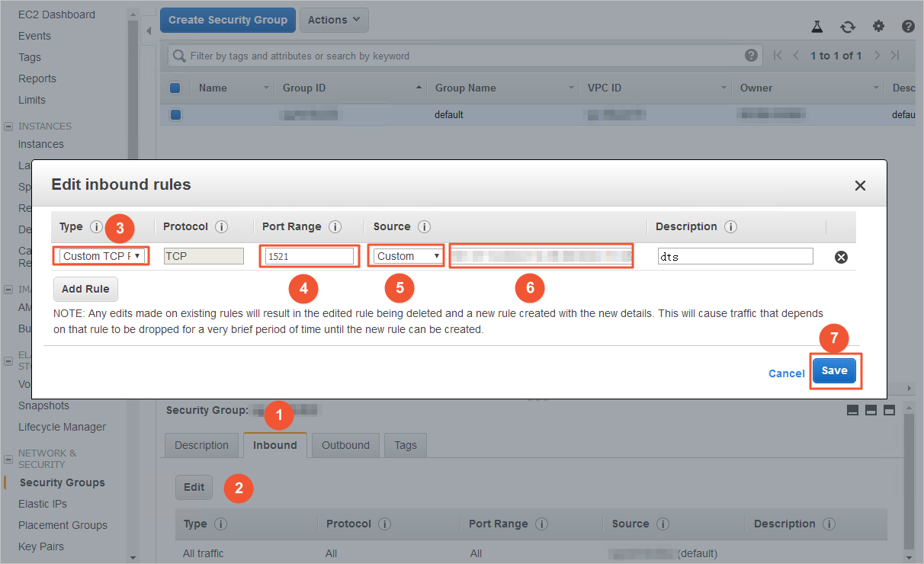This screenshot has width=924, height=564.
Task: Open Security Groups in sidebar
Action: point(63,482)
